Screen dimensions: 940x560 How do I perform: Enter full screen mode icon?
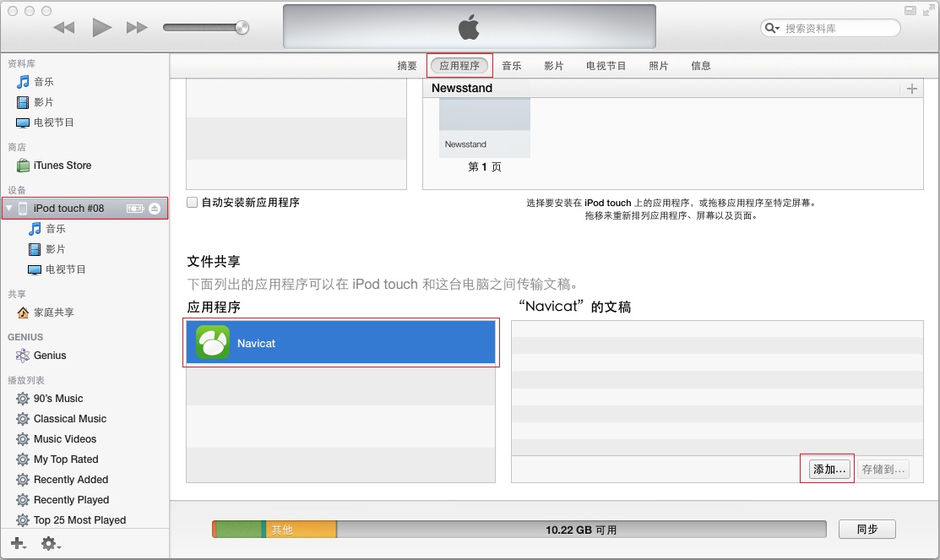(929, 11)
